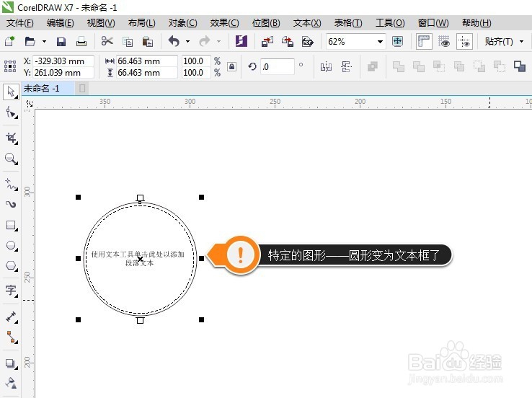Click the object height field
This screenshot has height=398, width=532.
(x=146, y=73)
